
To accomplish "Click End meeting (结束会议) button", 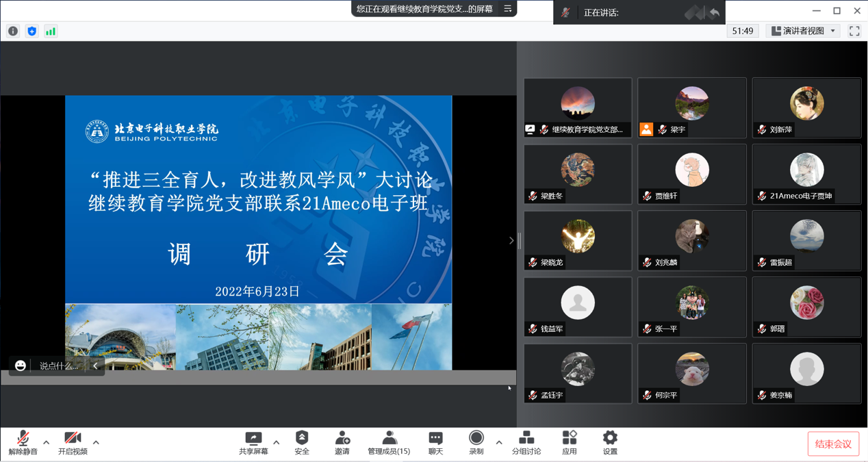I will click(x=833, y=444).
